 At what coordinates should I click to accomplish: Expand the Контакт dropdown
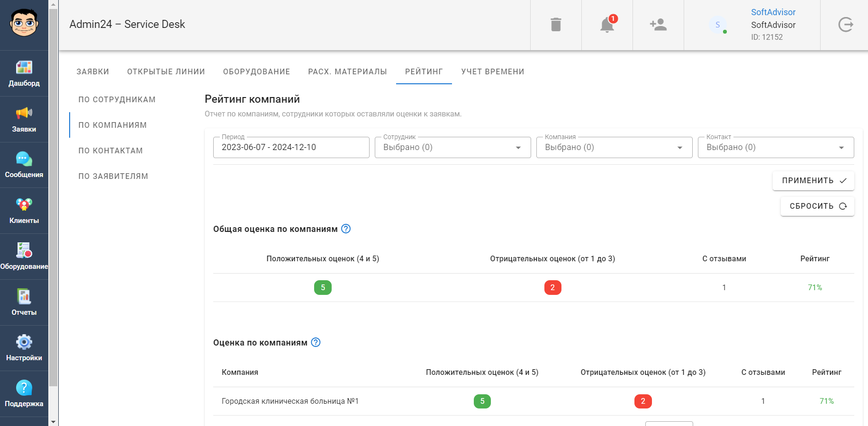tap(776, 147)
